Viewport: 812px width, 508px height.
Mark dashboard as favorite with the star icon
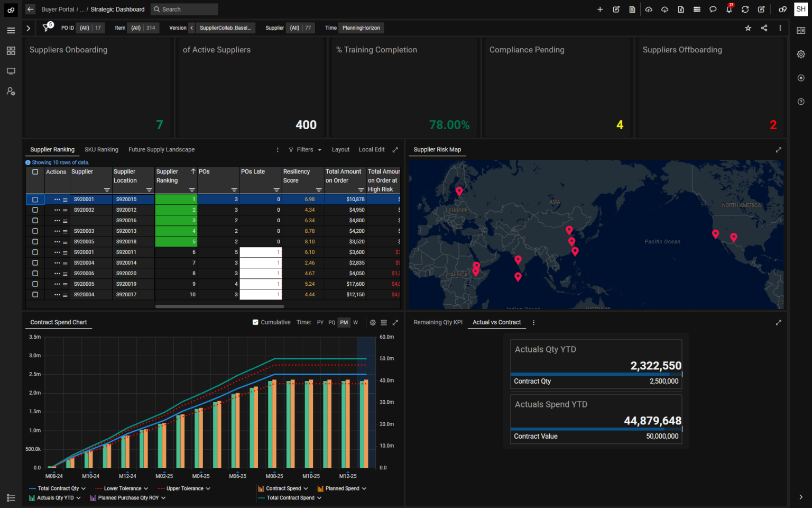[748, 28]
